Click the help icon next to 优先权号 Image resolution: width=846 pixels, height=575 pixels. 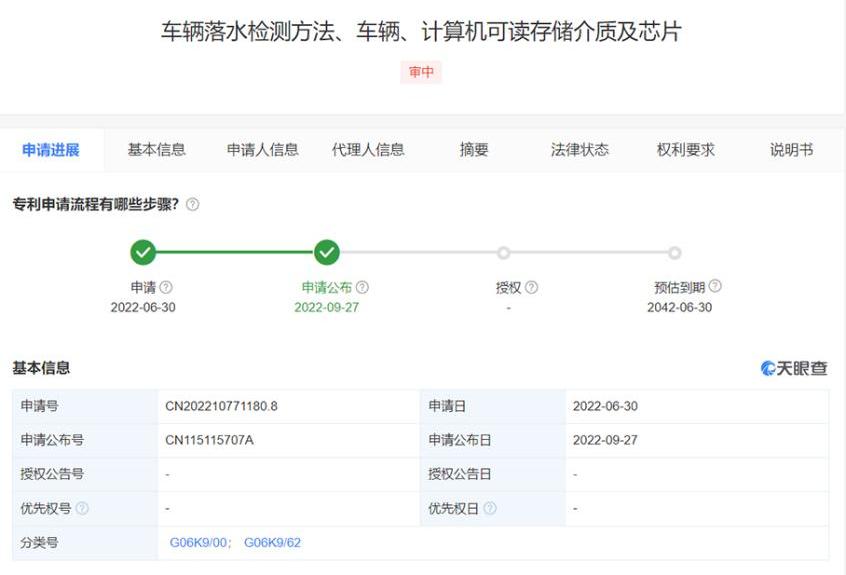(x=82, y=509)
